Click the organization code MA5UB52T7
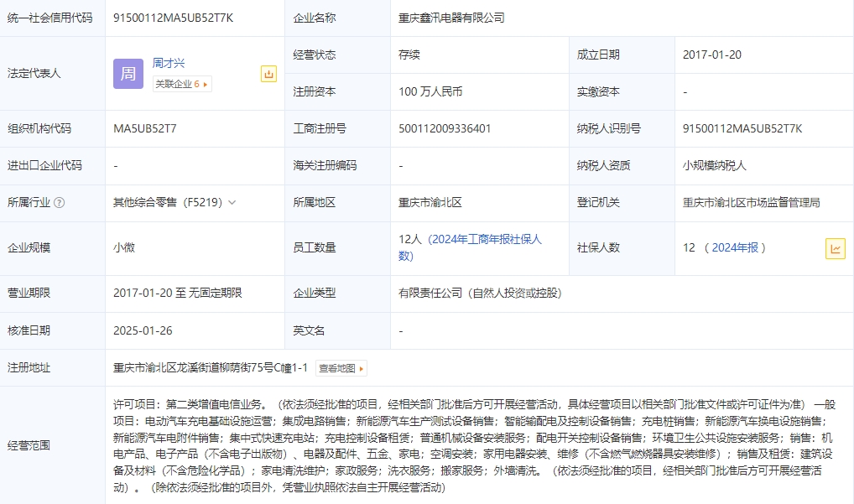 144,129
